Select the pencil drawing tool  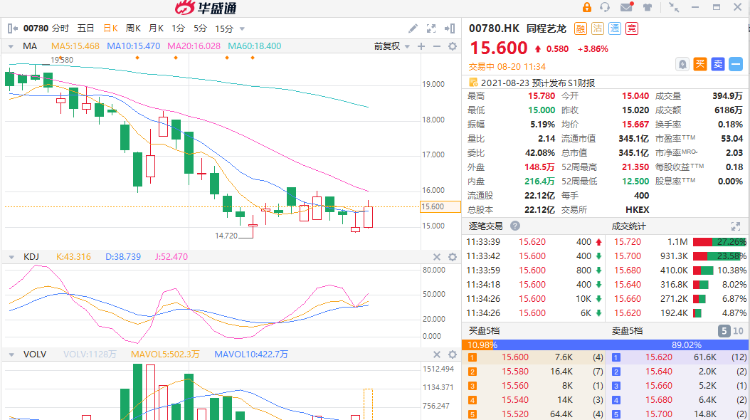[413, 29]
